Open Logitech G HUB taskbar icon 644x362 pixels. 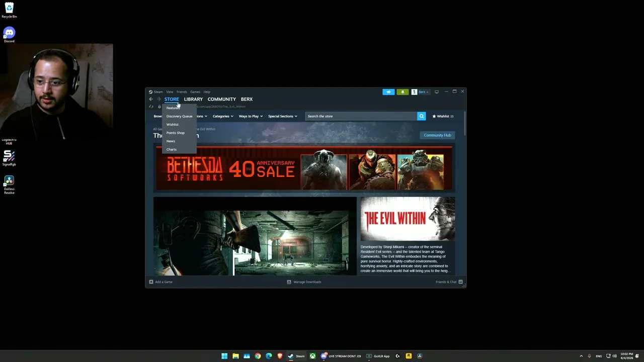(397, 356)
